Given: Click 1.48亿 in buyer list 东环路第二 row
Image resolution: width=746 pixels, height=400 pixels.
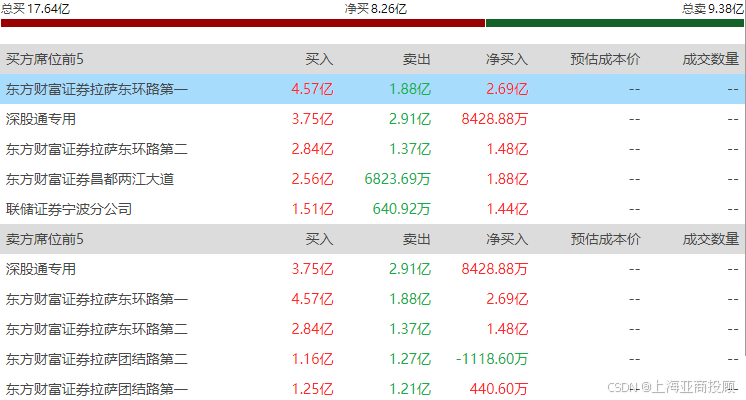Looking at the screenshot, I should click(x=507, y=149).
